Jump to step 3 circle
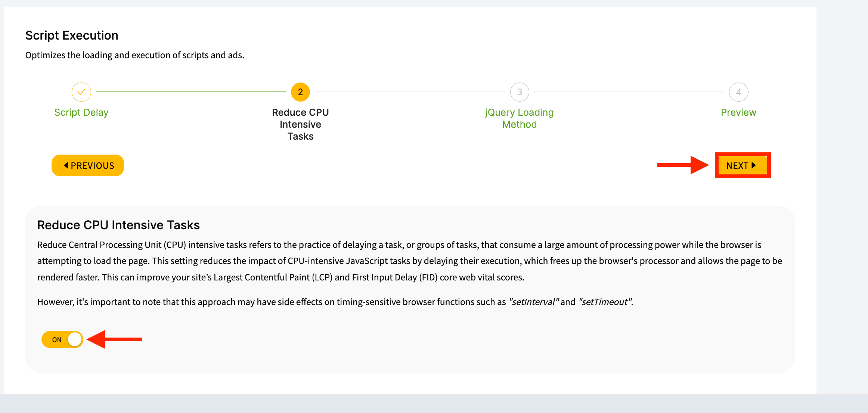The image size is (868, 413). pos(520,92)
